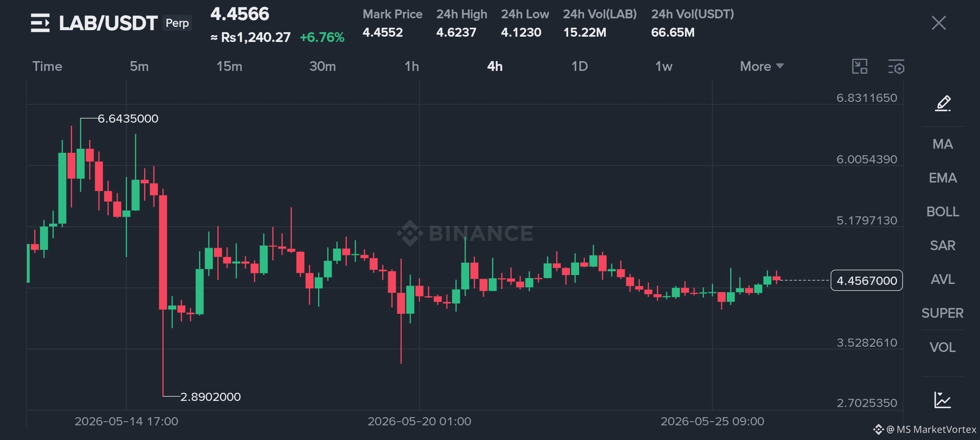980x440 pixels.
Task: Click the 3.5282610 price axis label
Action: click(x=867, y=343)
